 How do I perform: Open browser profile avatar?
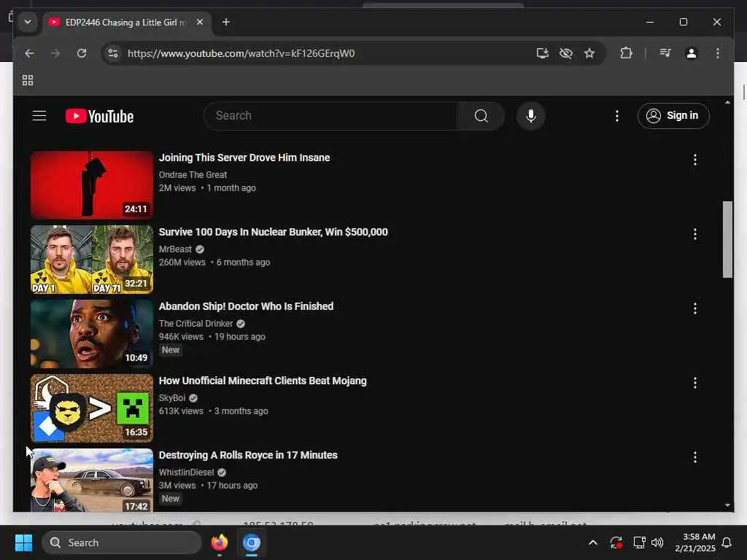pos(692,53)
